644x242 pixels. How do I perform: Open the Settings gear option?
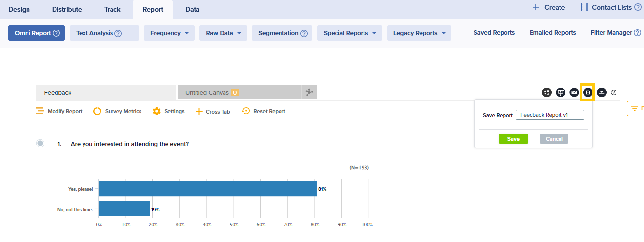168,111
